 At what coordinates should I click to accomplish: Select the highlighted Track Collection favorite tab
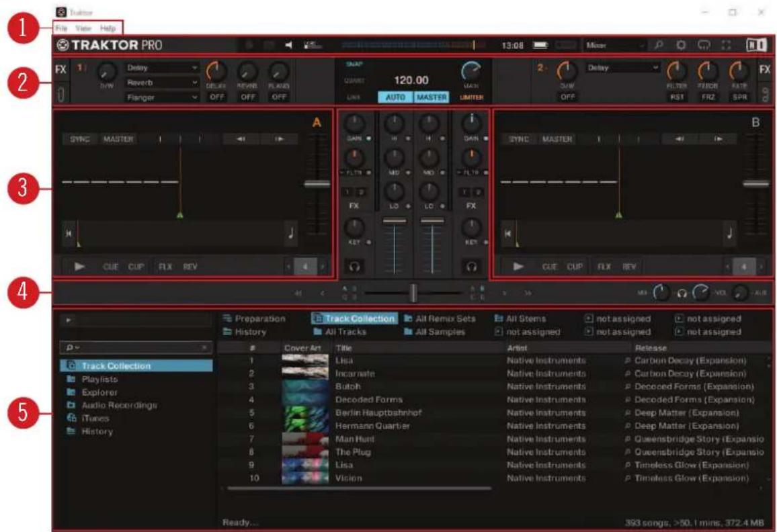354,318
